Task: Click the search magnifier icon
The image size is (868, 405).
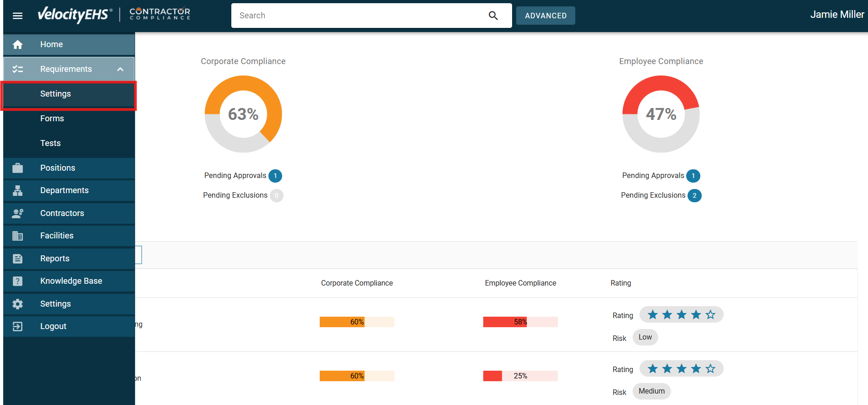Action: point(493,16)
